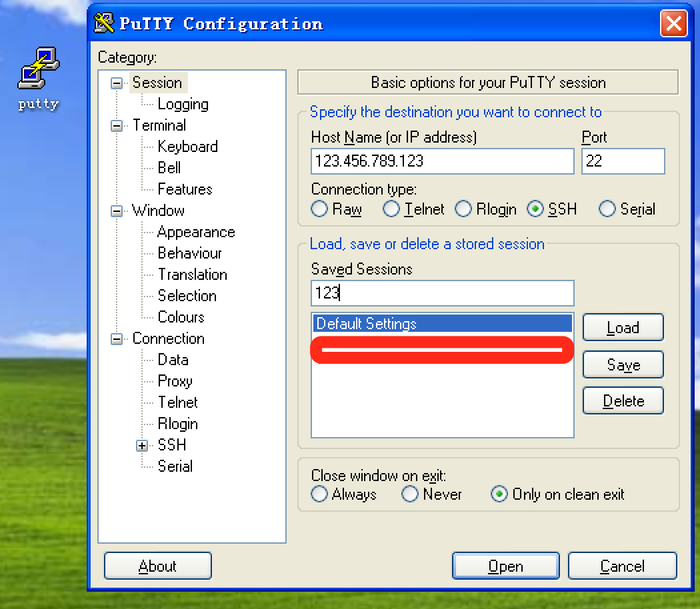Open the Rlogin category in tree
700x609 pixels.
click(178, 424)
